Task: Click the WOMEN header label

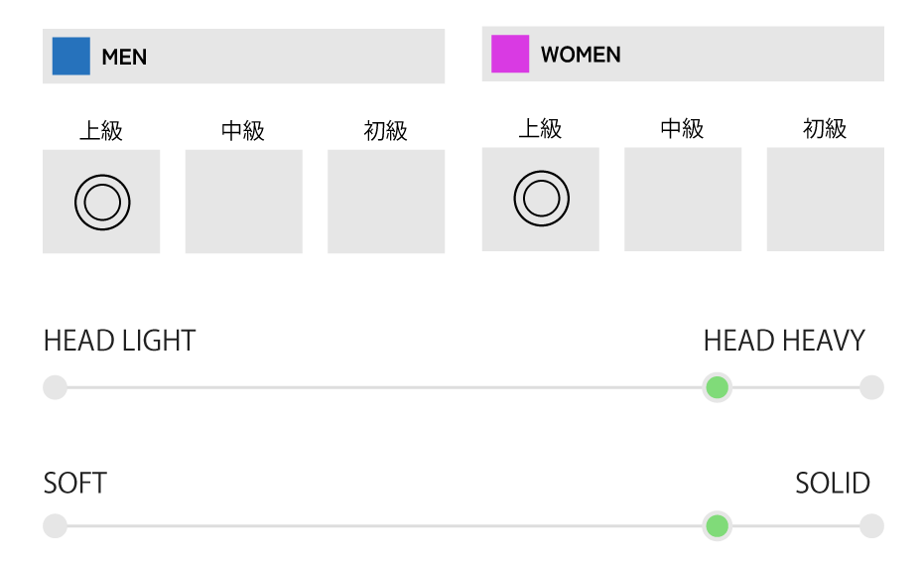Action: click(581, 55)
